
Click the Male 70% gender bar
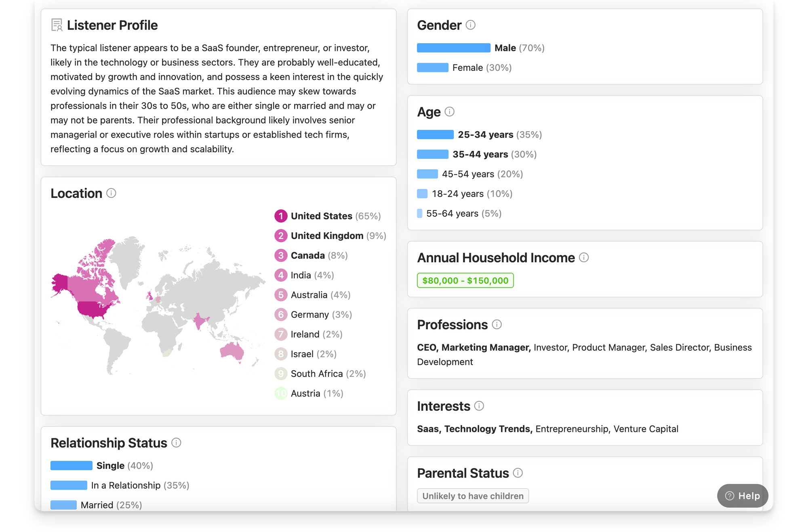[453, 48]
